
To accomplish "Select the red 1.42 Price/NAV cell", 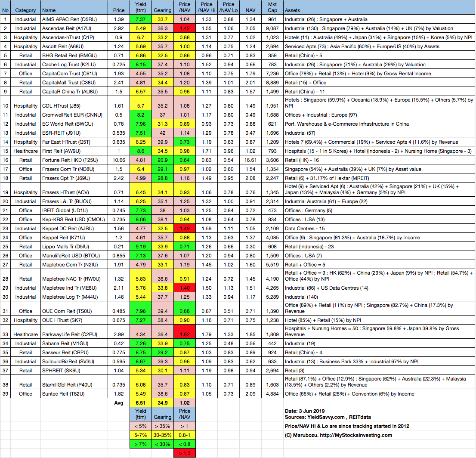I will [x=185, y=28].
